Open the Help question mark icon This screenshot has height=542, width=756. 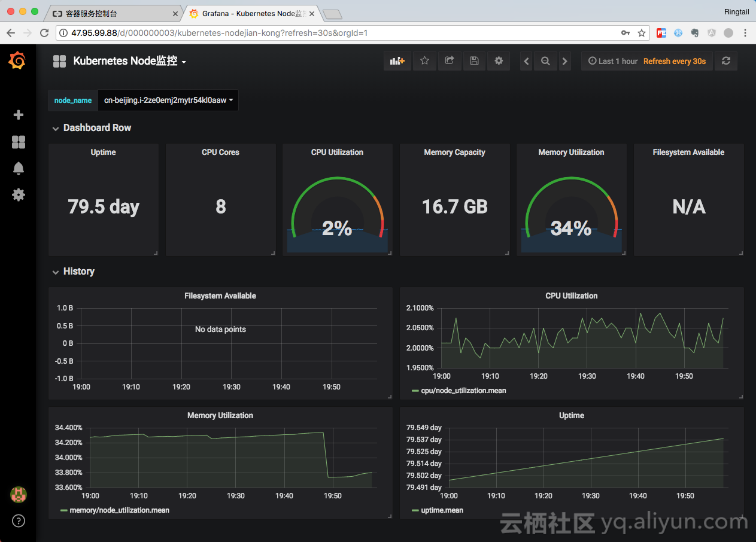(19, 520)
